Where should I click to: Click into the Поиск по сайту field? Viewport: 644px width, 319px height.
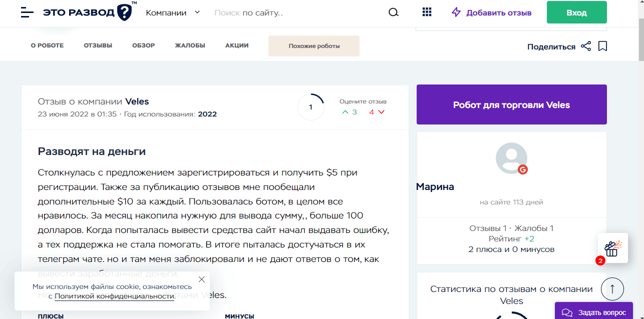click(x=295, y=12)
